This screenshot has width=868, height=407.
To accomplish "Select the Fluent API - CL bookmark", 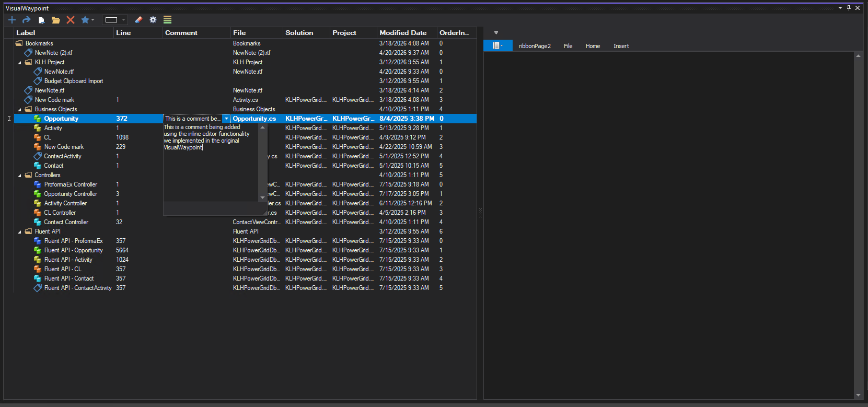I will (x=63, y=269).
